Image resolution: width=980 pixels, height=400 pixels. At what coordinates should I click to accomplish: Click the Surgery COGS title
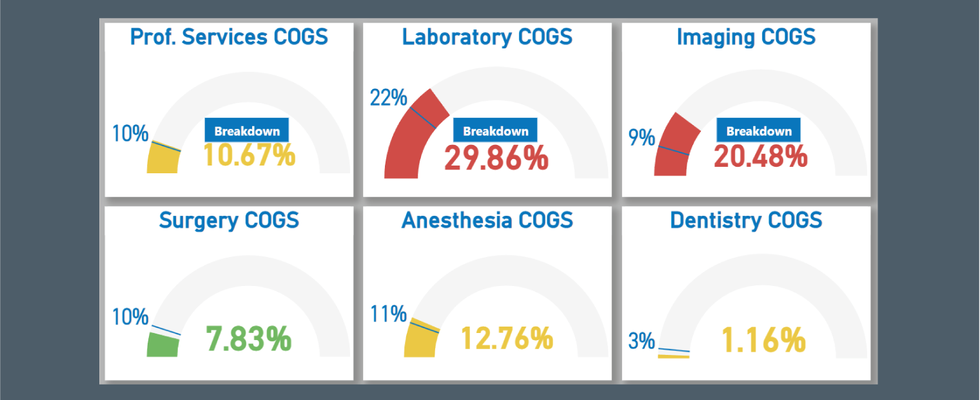click(x=229, y=220)
